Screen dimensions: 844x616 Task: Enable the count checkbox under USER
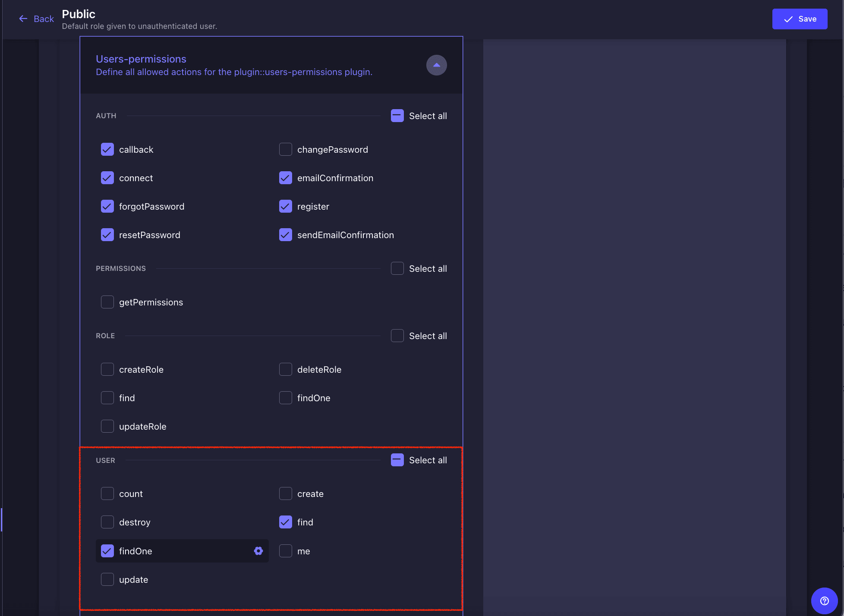(107, 493)
